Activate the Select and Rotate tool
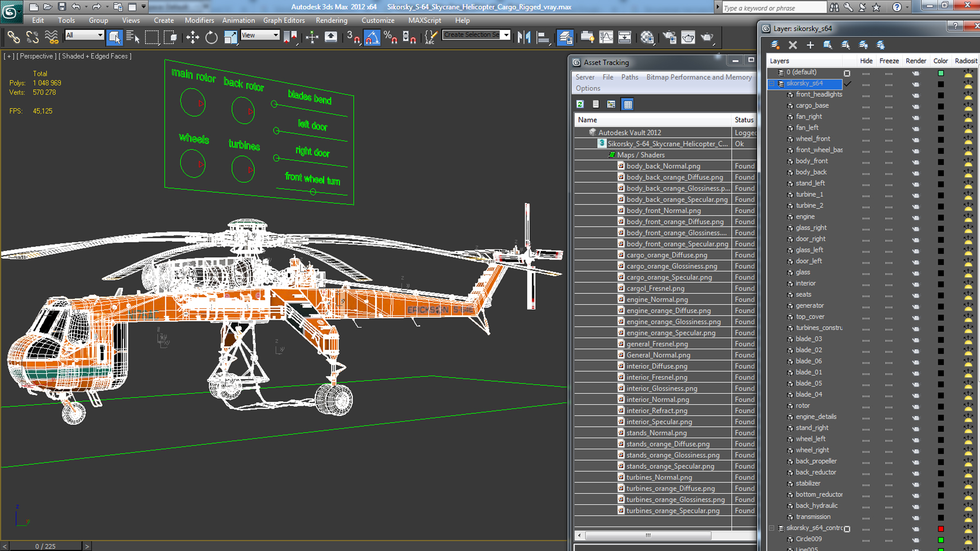This screenshot has height=551, width=980. point(211,37)
